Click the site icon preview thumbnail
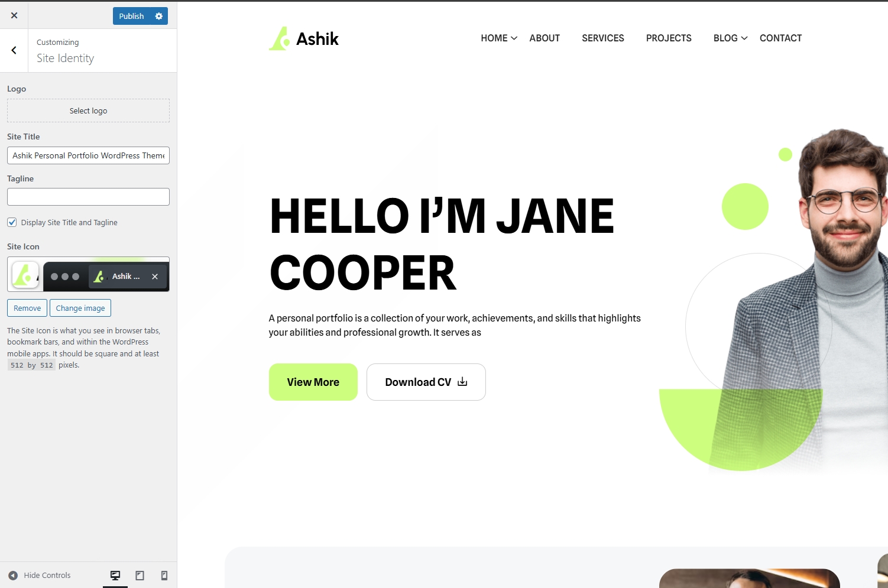The width and height of the screenshot is (888, 588). point(25,275)
